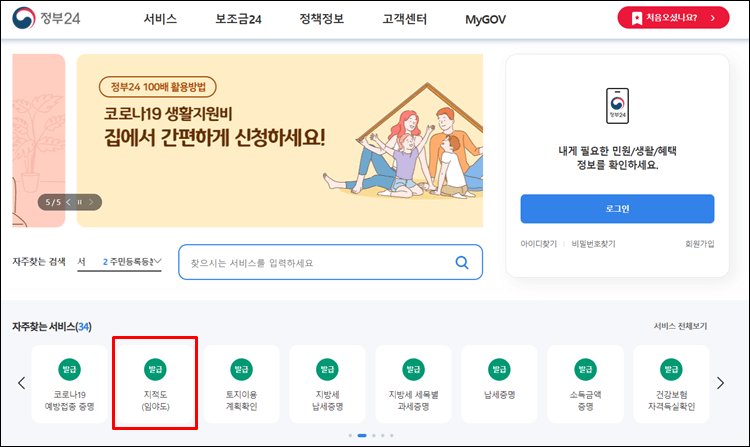Open the 비밀번호찾기 link
Image resolution: width=750 pixels, height=447 pixels.
tap(593, 244)
